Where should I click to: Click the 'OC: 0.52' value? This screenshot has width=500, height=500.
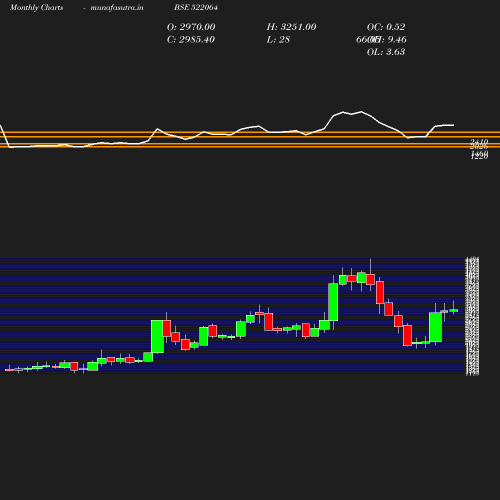click(x=386, y=27)
